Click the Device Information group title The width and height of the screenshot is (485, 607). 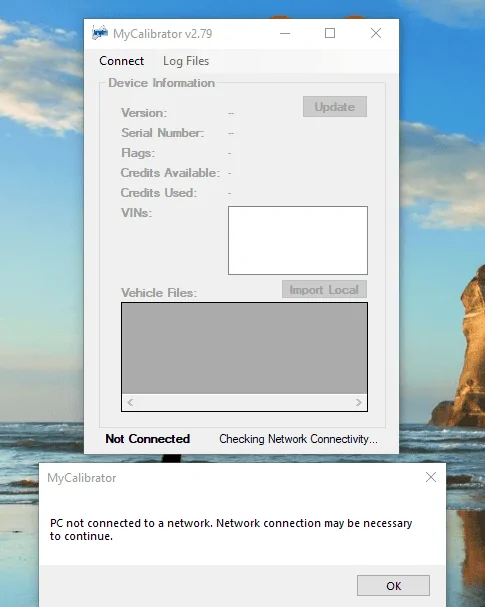[161, 83]
